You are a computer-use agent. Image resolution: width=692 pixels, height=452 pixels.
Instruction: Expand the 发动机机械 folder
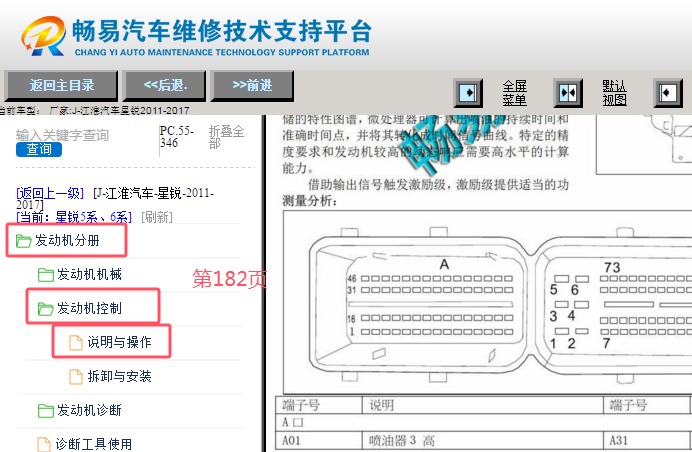[89, 275]
